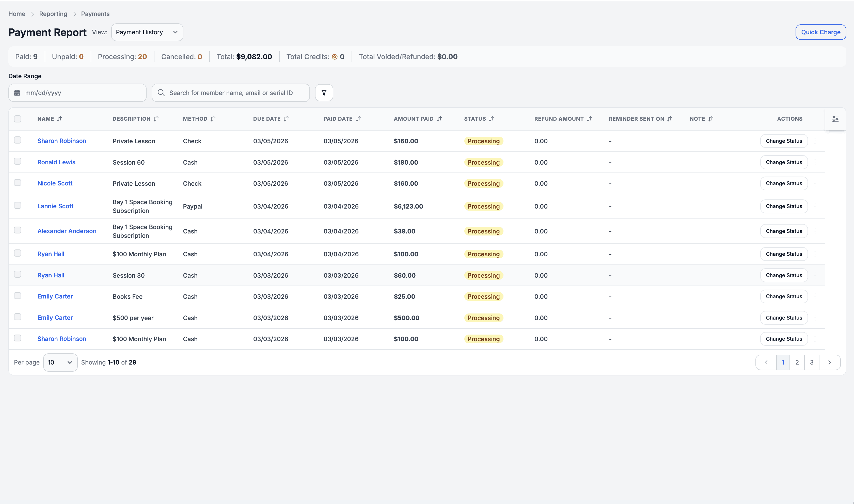The width and height of the screenshot is (854, 504).
Task: Sort by Due Date column arrows
Action: pos(286,119)
